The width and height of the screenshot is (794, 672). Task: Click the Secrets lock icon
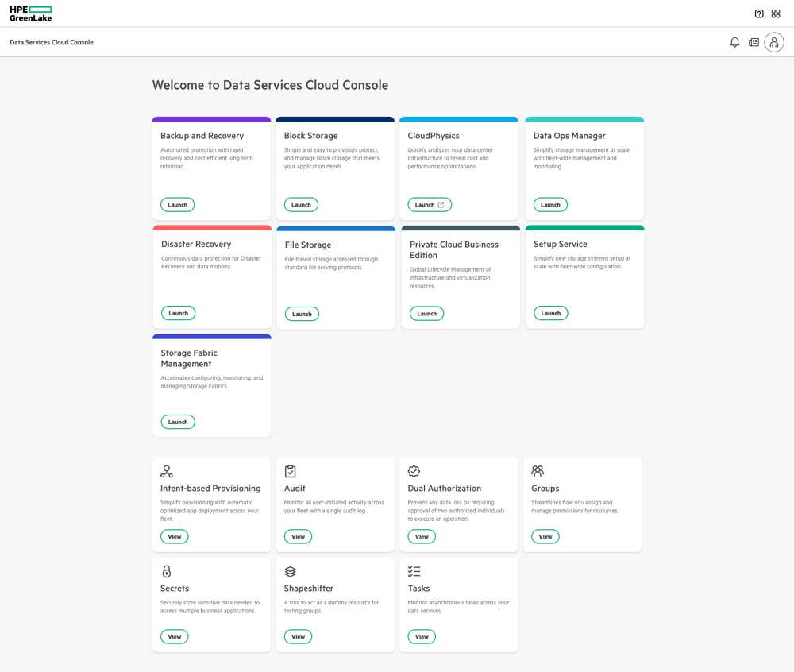167,571
